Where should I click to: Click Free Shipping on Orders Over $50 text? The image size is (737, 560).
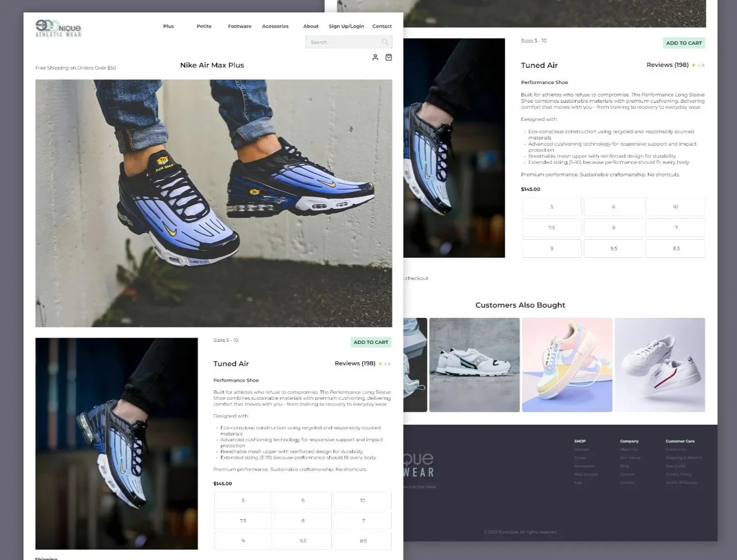coord(76,68)
